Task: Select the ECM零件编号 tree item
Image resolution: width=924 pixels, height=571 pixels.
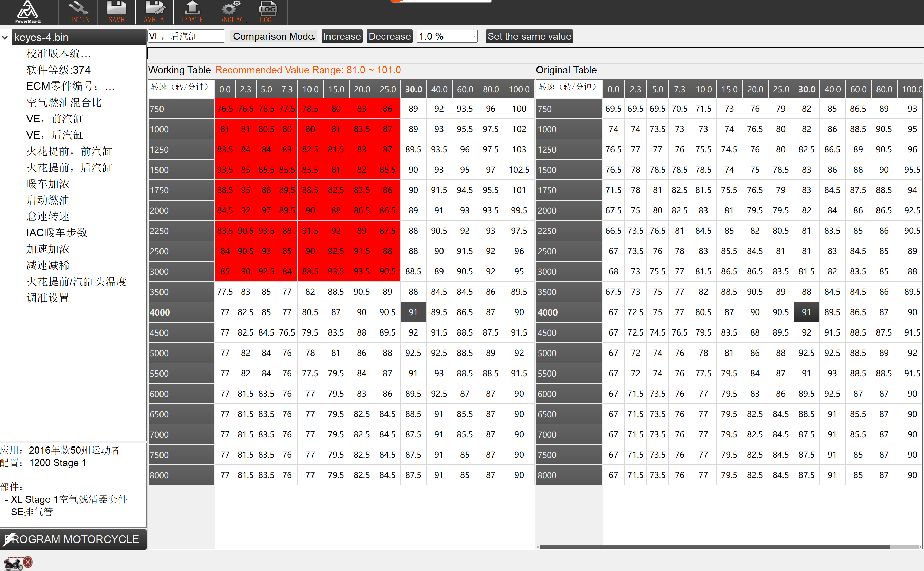Action: pyautogui.click(x=71, y=87)
